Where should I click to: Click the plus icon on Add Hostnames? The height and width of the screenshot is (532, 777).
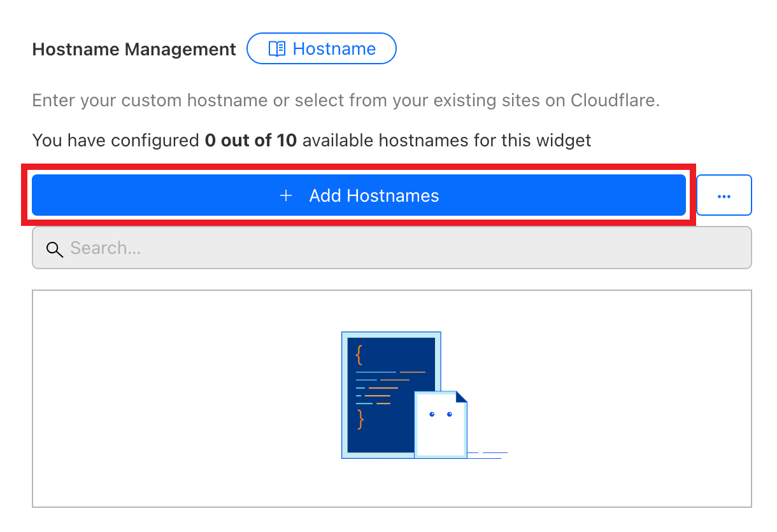286,196
